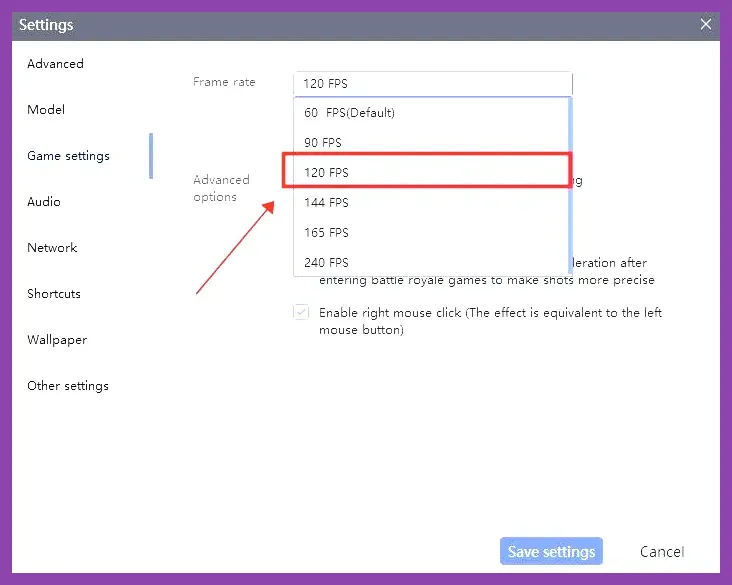This screenshot has height=585, width=732.
Task: Open the Other settings tab
Action: tap(68, 386)
